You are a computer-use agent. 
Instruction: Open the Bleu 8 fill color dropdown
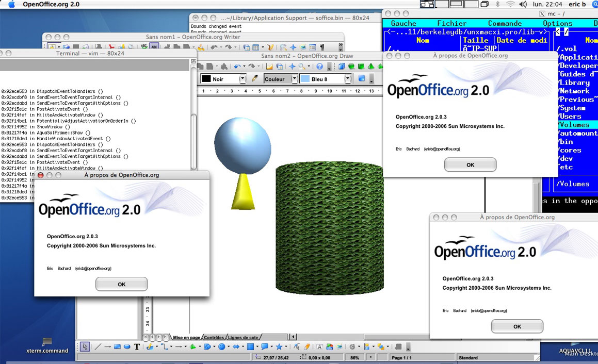click(x=348, y=78)
